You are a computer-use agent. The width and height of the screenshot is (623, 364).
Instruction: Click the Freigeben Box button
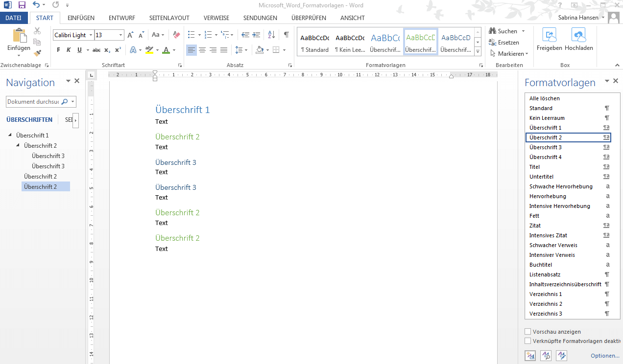tap(549, 40)
